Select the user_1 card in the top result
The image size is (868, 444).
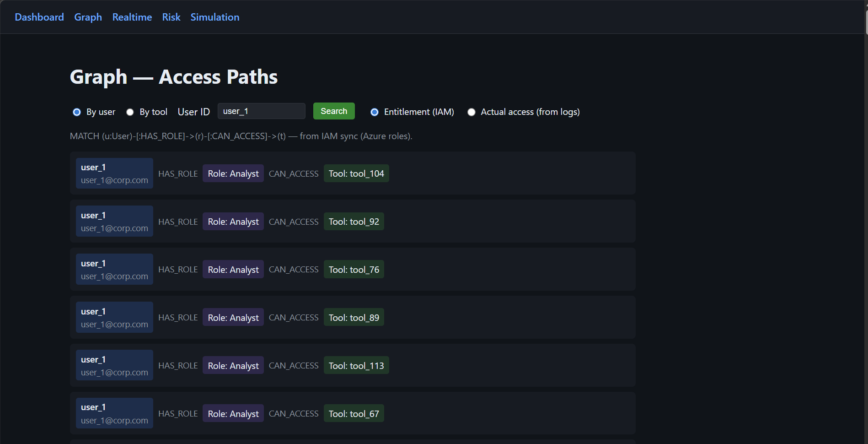pyautogui.click(x=114, y=173)
